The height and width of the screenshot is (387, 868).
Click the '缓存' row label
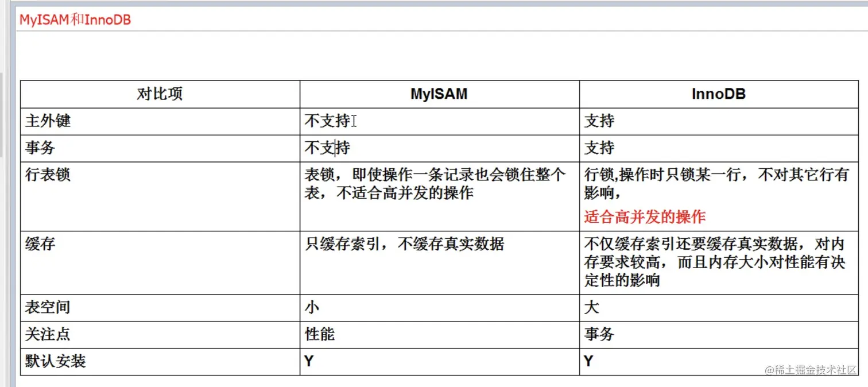[40, 245]
